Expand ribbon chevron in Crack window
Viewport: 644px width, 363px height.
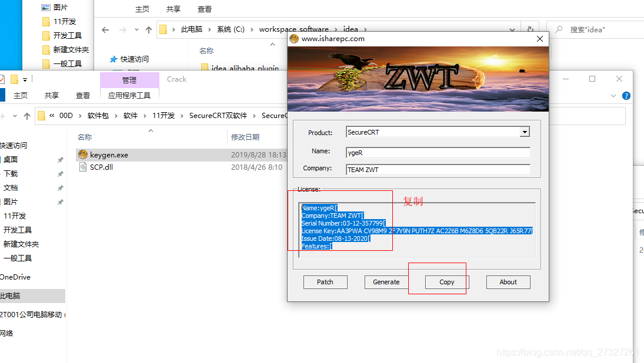pos(613,96)
